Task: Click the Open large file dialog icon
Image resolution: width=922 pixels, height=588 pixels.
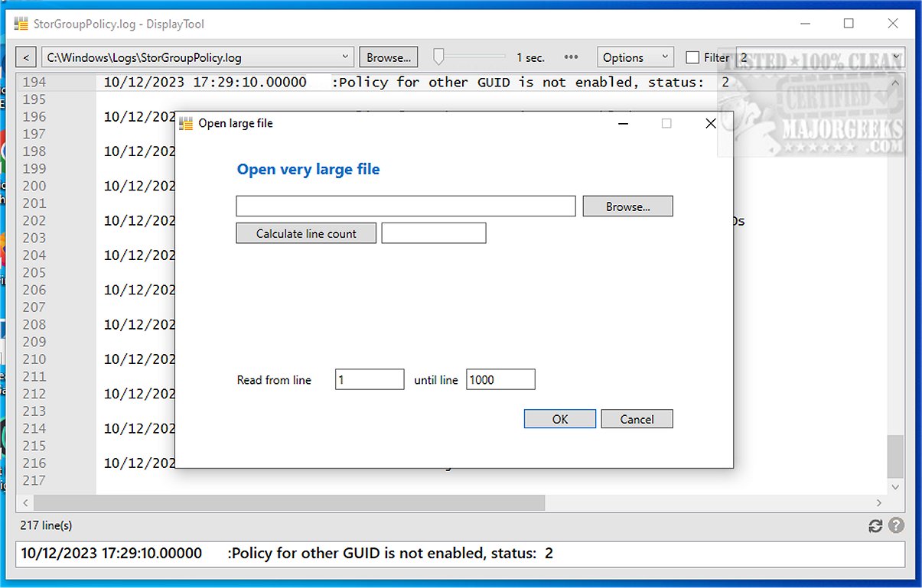Action: 186,123
